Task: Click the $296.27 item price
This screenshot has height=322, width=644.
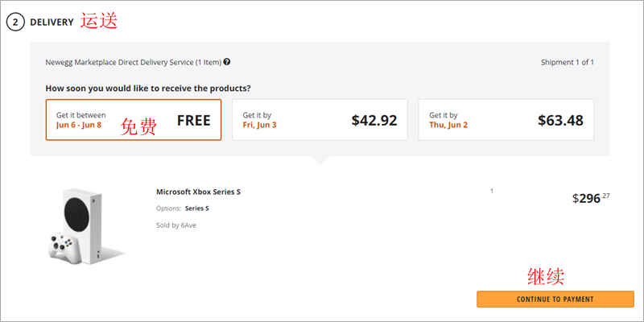Action: coord(591,197)
